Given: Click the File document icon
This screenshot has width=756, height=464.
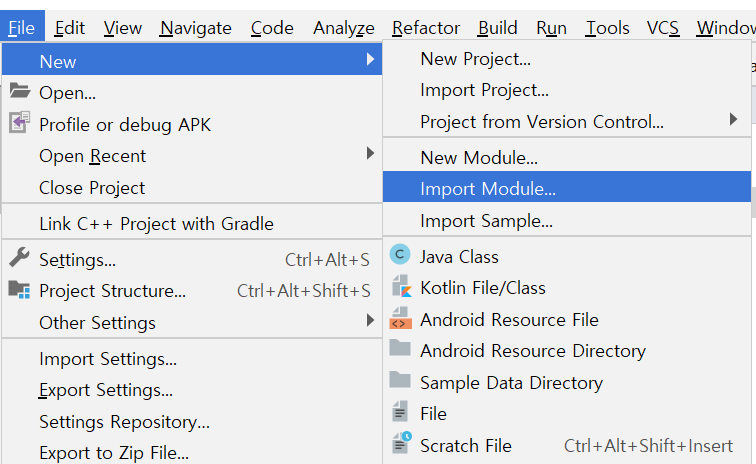Looking at the screenshot, I should click(x=400, y=411).
